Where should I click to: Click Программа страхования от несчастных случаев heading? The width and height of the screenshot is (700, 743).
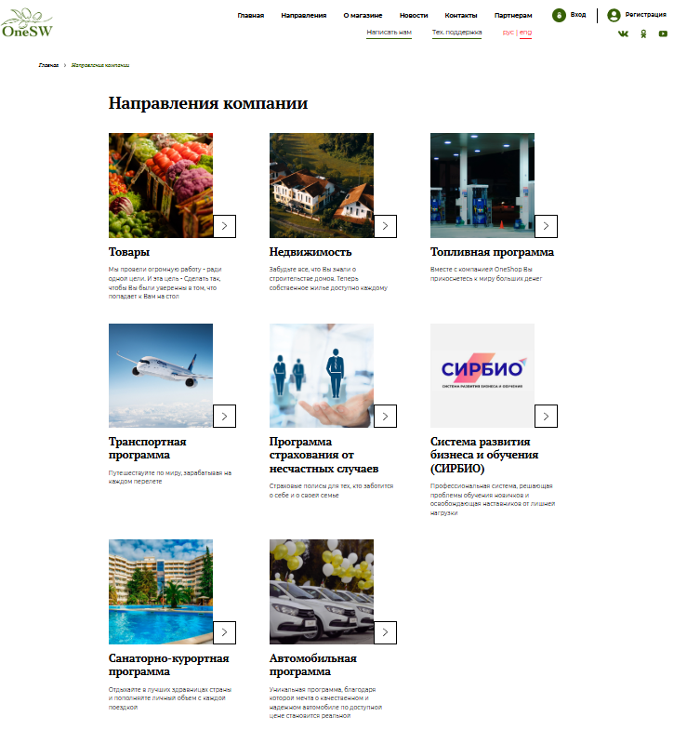pyautogui.click(x=324, y=455)
